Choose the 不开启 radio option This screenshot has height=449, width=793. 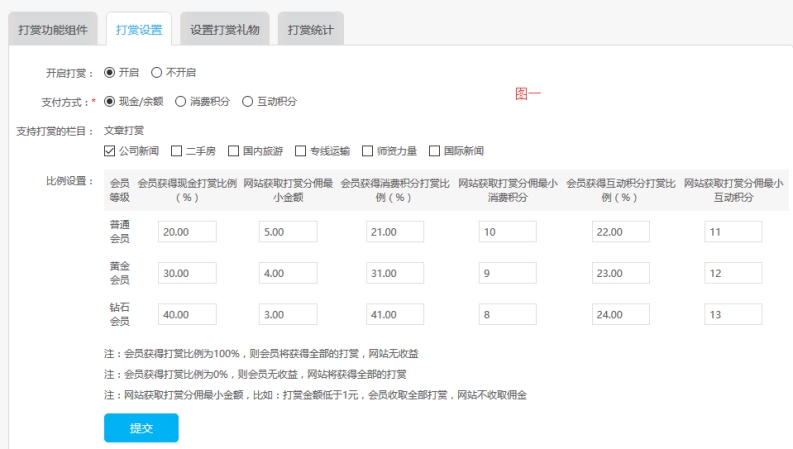pos(157,73)
